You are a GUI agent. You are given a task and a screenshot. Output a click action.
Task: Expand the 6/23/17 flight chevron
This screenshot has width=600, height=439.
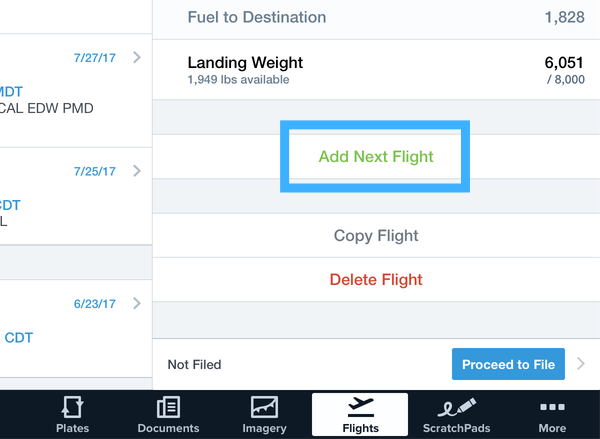(137, 304)
